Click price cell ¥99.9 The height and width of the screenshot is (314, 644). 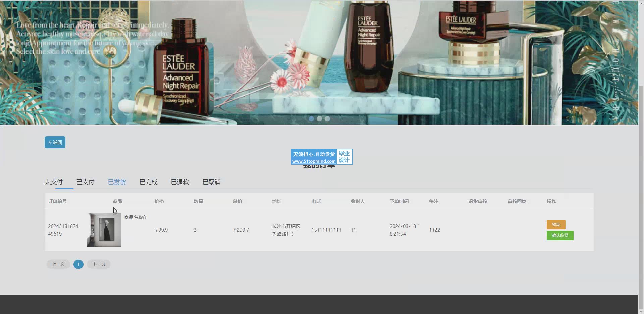coord(161,230)
